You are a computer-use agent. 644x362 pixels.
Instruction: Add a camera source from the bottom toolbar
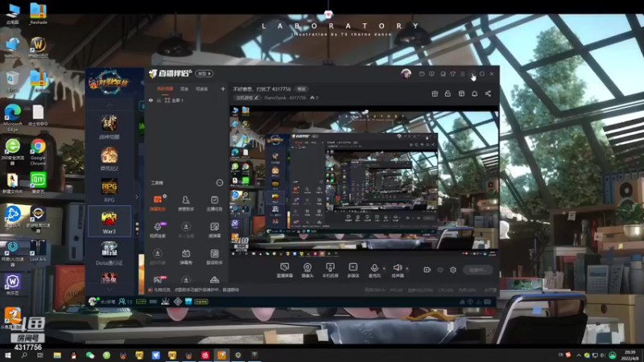point(308,270)
